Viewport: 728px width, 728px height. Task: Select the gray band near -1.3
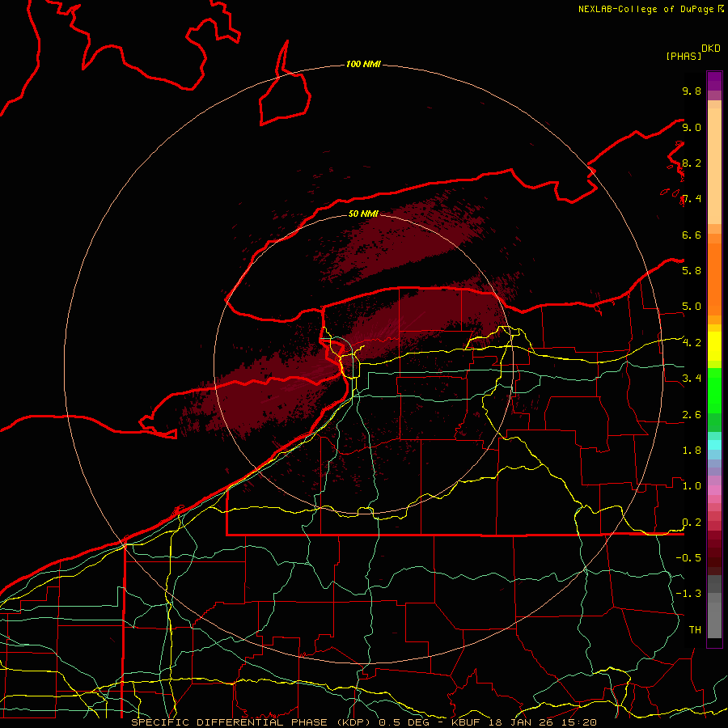click(x=714, y=595)
